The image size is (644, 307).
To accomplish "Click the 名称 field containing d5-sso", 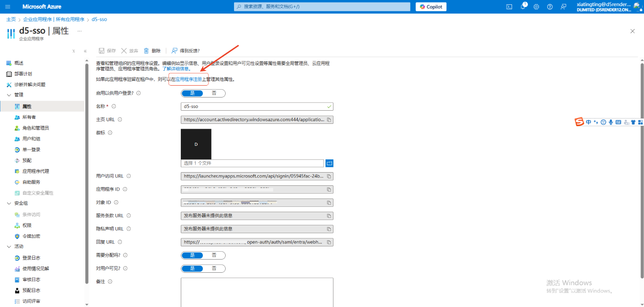I will click(257, 106).
